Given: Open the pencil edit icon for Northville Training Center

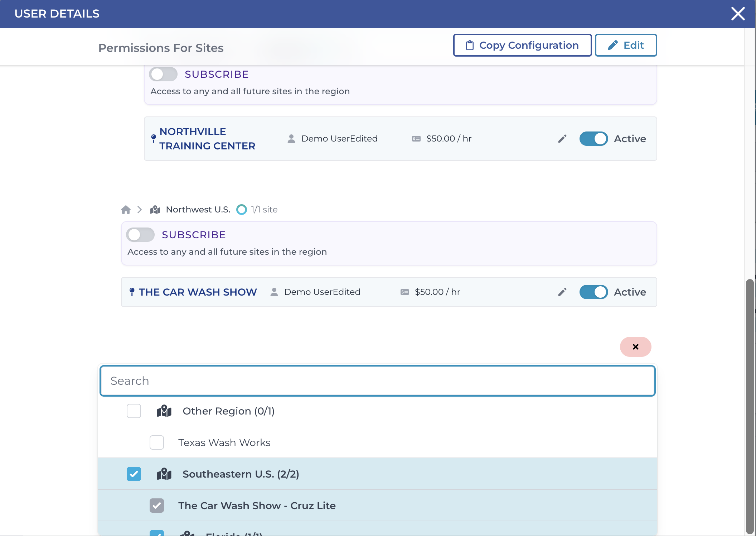Looking at the screenshot, I should click(562, 139).
